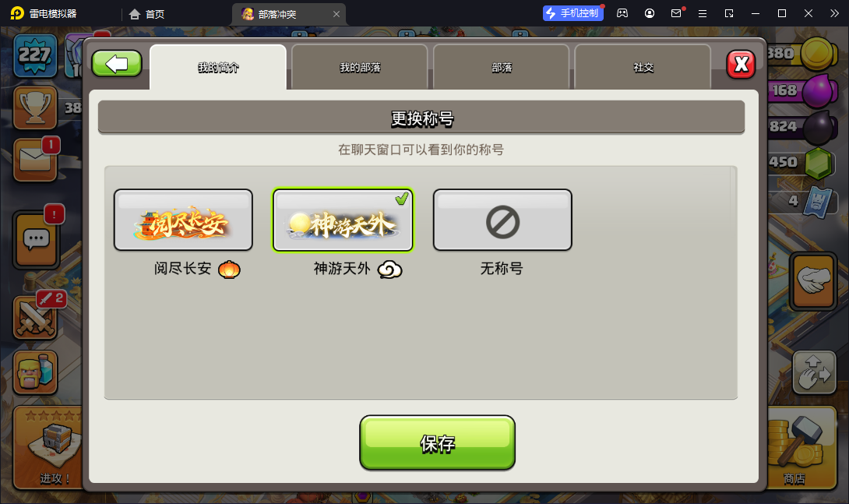Open the emulator hamburger menu

[x=703, y=13]
